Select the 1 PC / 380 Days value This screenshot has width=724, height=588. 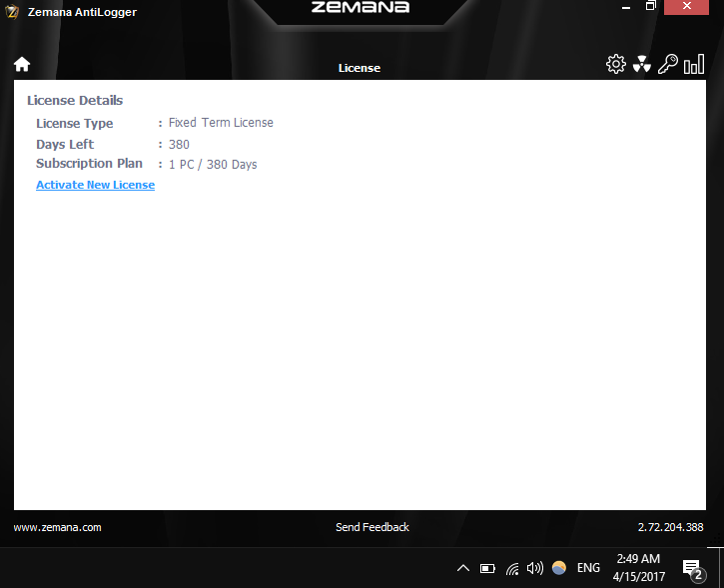click(213, 165)
